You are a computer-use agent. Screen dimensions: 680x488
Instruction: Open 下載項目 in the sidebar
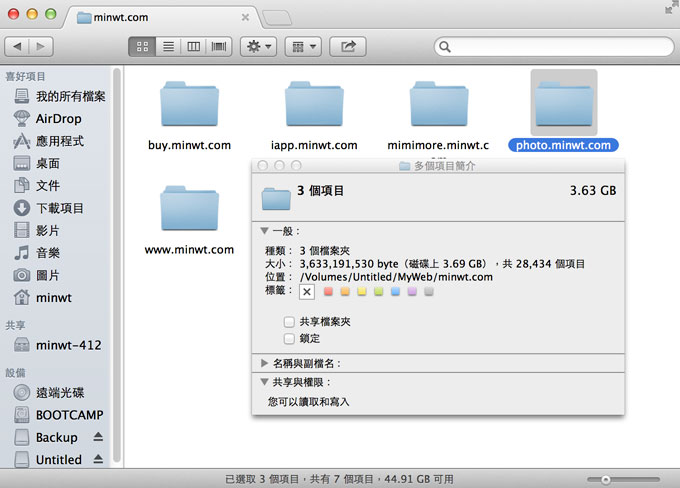(x=49, y=208)
